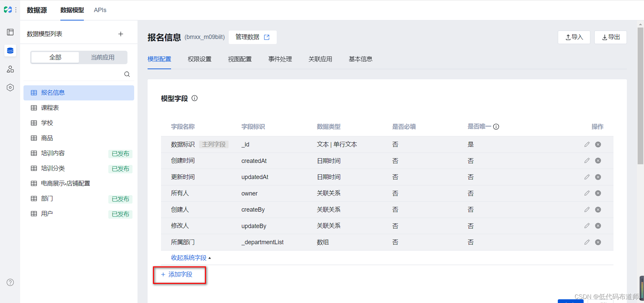This screenshot has width=644, height=303.
Task: Add a new data model with plus icon
Action: tap(121, 34)
